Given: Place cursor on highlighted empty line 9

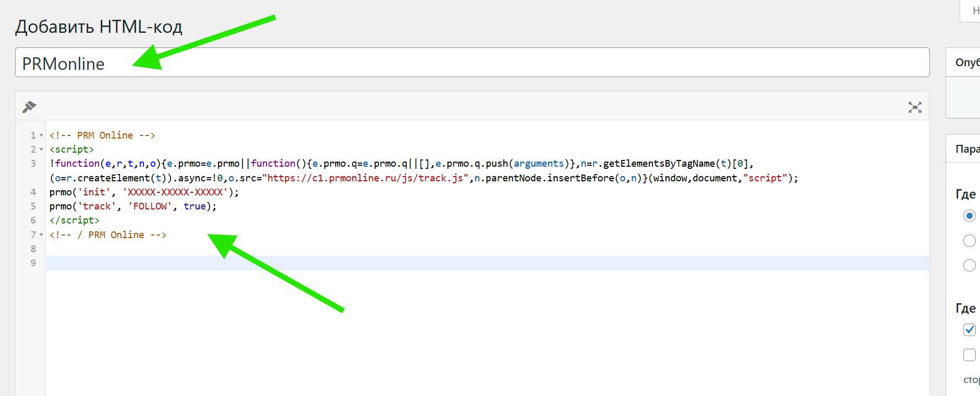Looking at the screenshot, I should coord(488,263).
